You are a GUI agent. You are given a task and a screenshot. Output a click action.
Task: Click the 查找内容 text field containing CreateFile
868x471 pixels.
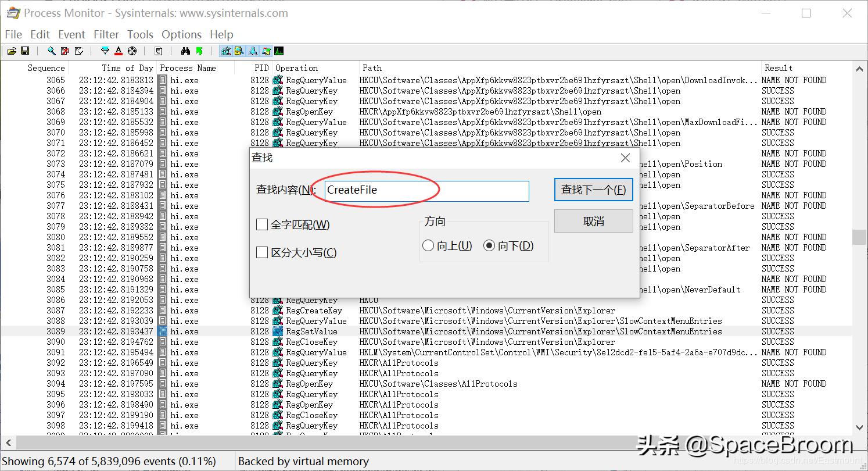(426, 190)
